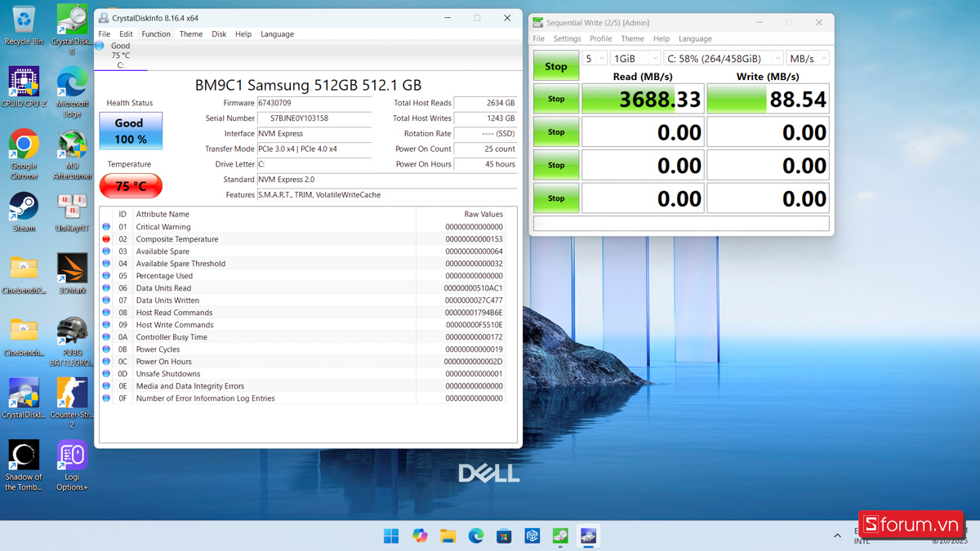Click the Write result 88.54
This screenshot has width=980, height=551.
[x=768, y=99]
